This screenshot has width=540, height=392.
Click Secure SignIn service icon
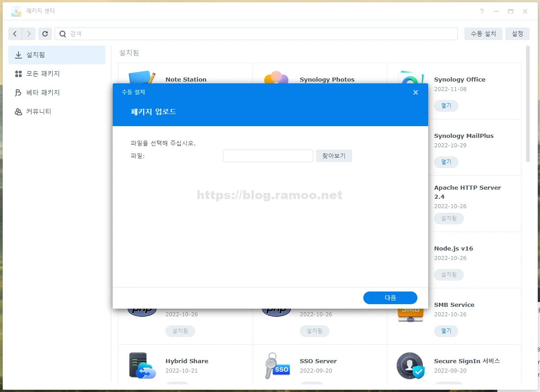tap(411, 365)
